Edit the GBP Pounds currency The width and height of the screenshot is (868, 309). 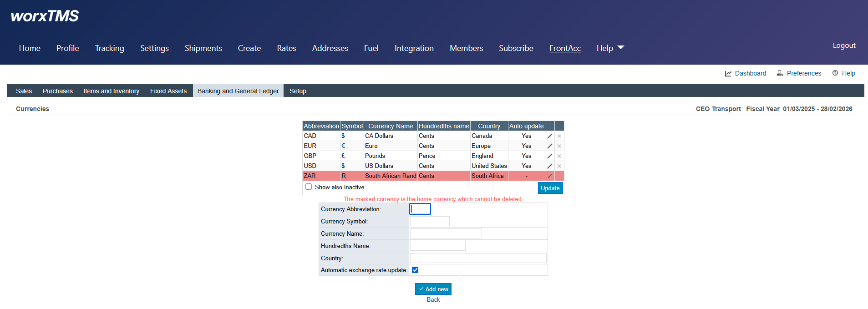(549, 156)
